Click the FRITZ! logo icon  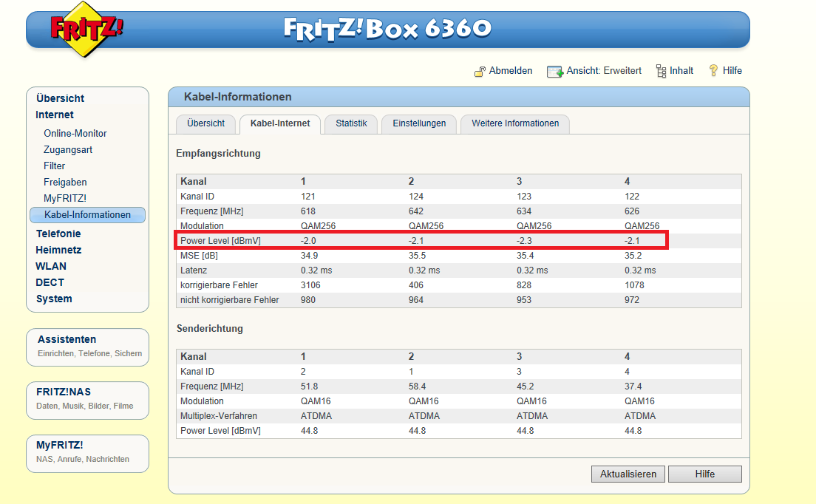coord(86,29)
